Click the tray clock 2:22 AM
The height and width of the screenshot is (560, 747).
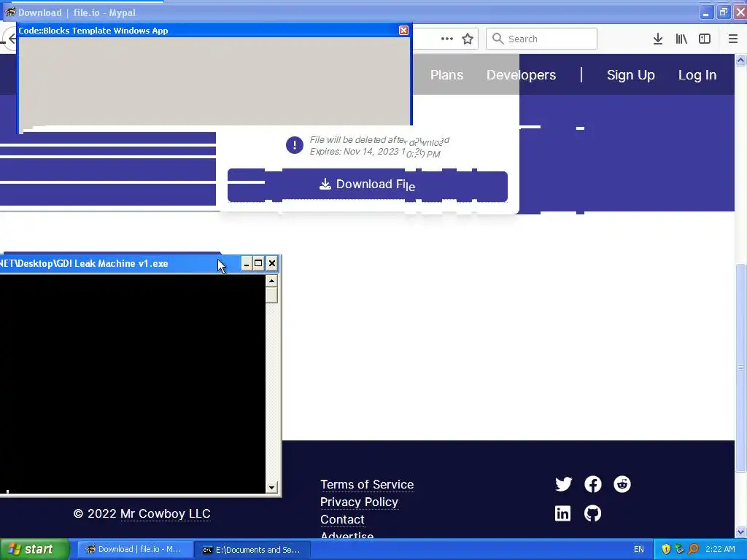(x=720, y=550)
